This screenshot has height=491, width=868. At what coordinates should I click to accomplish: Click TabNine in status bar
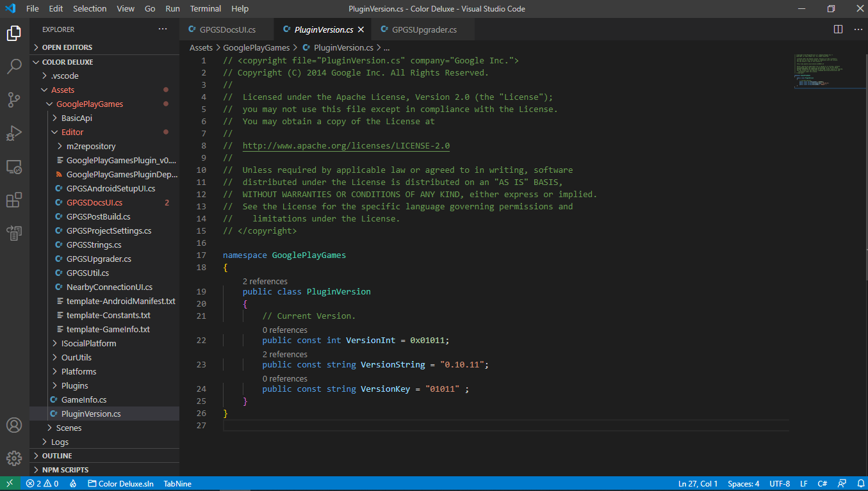pos(177,484)
